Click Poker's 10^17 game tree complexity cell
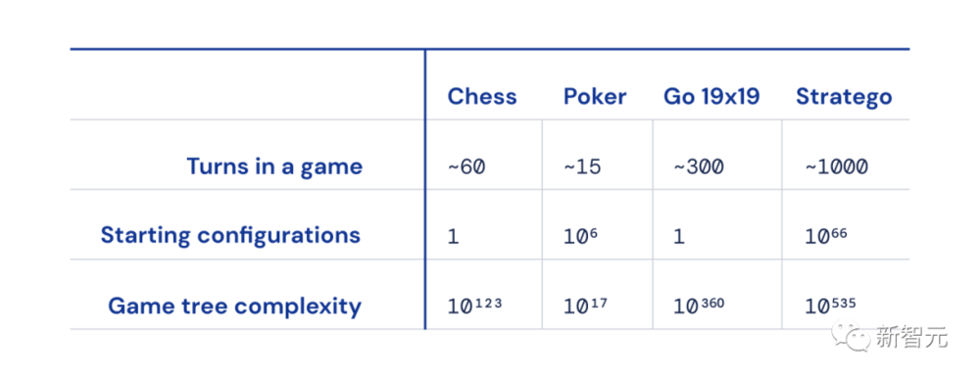Screen dimensions: 980x380 coord(585,307)
